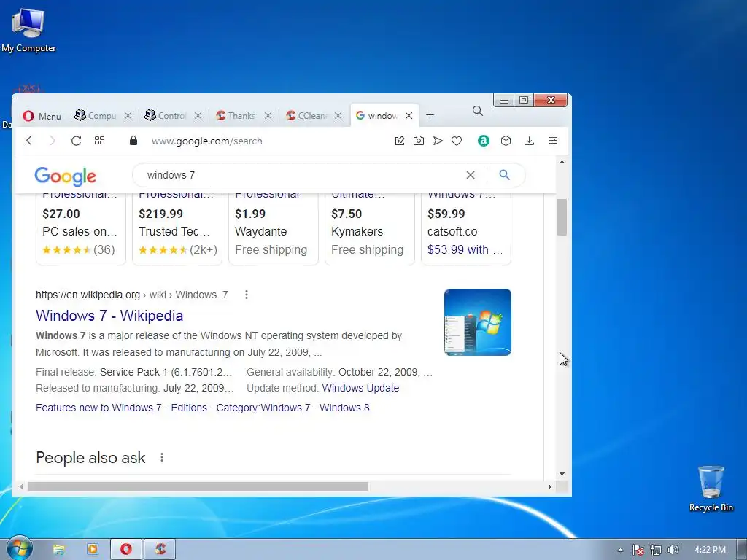This screenshot has height=560, width=747.
Task: Click the volume speaker tray icon
Action: click(673, 550)
